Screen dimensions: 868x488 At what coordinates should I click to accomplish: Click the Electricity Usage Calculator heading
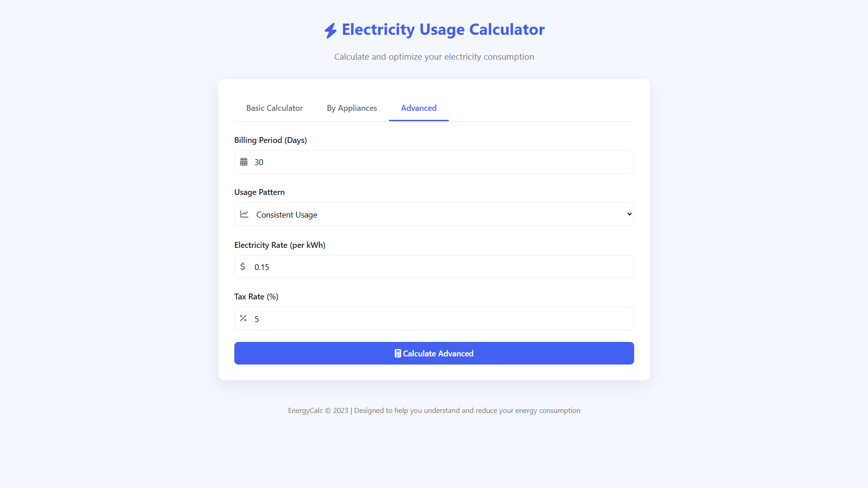click(x=443, y=29)
